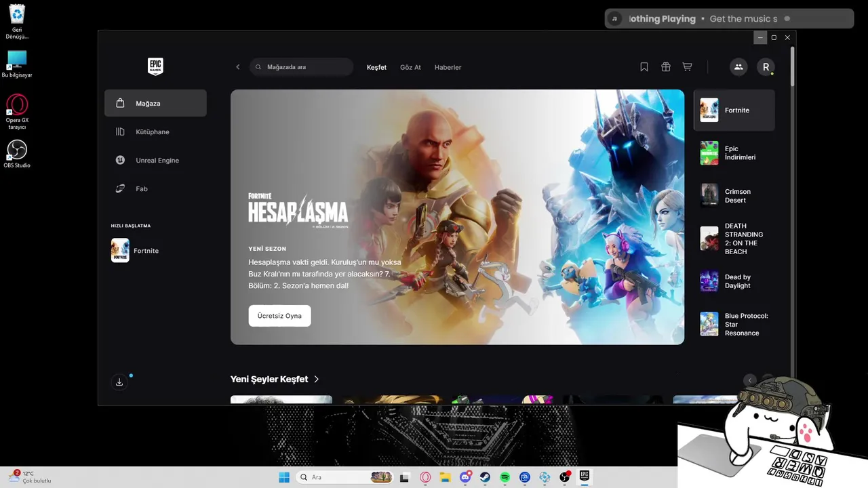Viewport: 868px width, 488px height.
Task: Open File Explorer from the taskbar
Action: click(446, 477)
